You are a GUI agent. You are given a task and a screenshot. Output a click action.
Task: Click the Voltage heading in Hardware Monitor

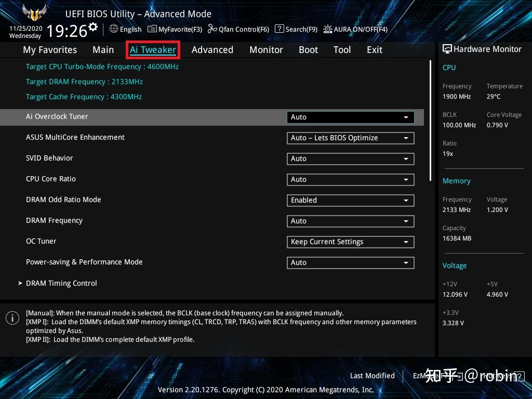455,265
